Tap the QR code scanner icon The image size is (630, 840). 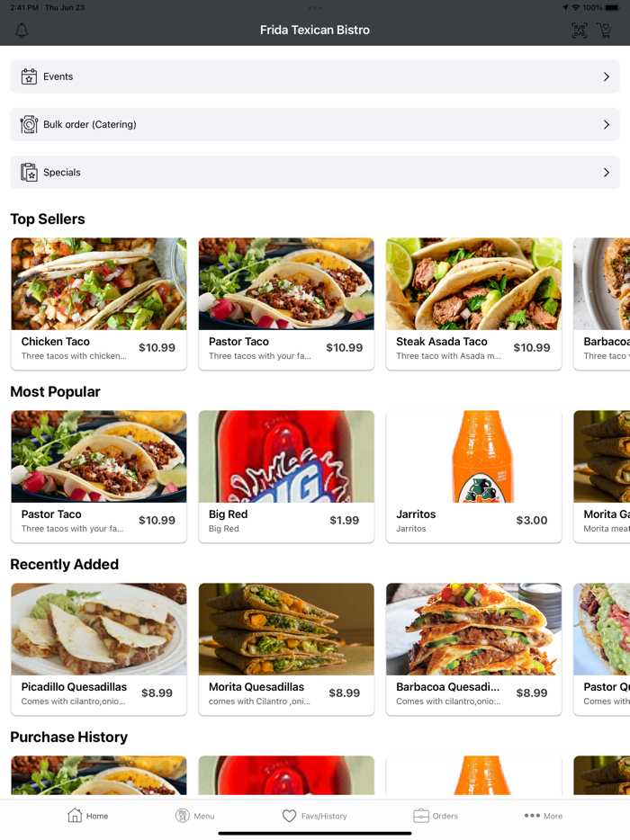pyautogui.click(x=580, y=31)
